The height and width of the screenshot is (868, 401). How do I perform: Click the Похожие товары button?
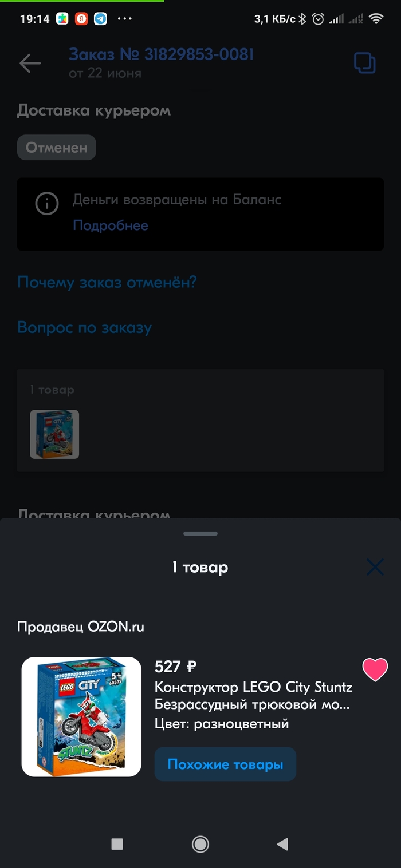[x=225, y=764]
